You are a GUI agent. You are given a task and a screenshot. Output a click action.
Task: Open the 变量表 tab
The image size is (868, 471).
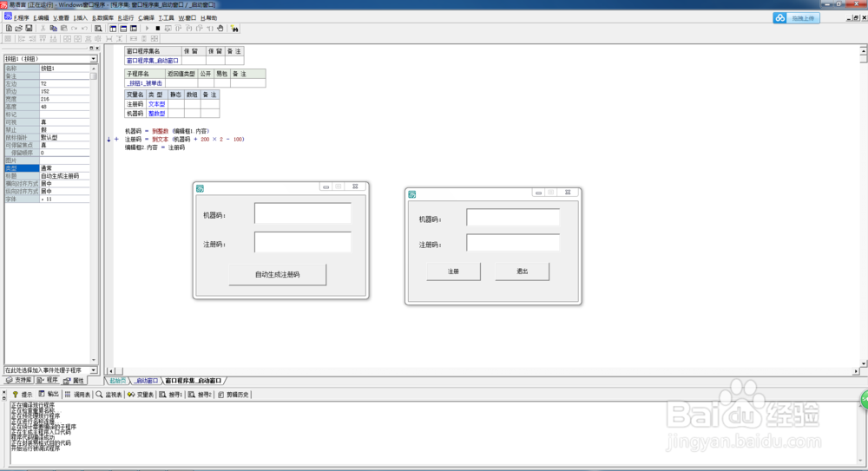tap(141, 395)
